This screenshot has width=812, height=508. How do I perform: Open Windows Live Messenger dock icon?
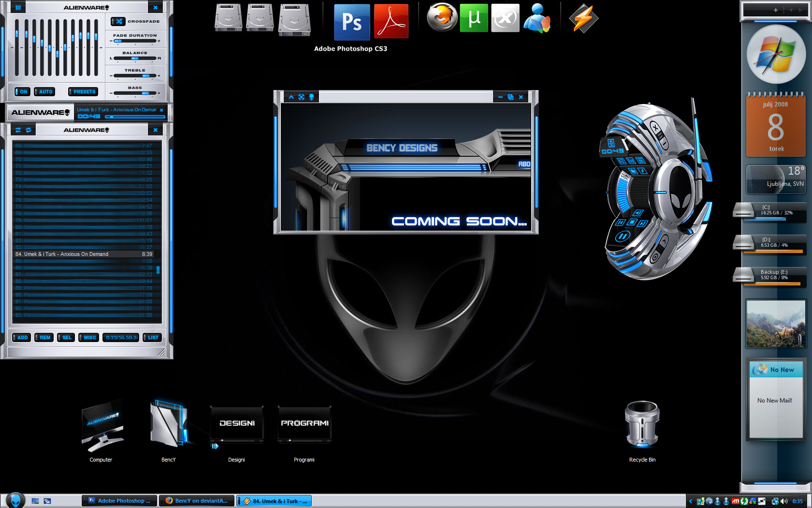click(x=536, y=18)
